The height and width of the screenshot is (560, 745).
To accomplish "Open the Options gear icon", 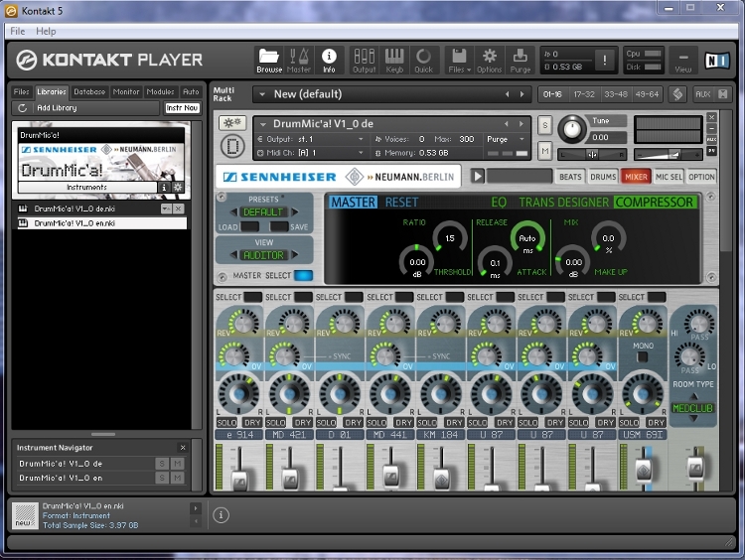I will 490,61.
